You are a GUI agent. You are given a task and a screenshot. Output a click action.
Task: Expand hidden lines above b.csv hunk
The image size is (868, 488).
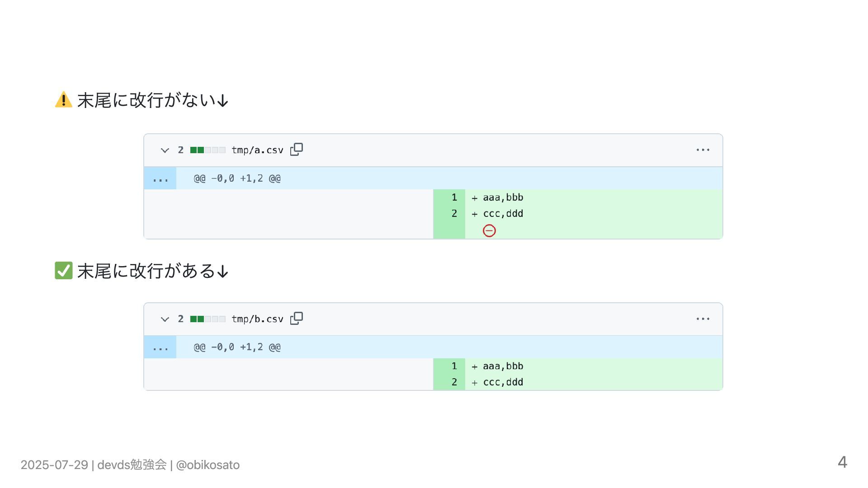coord(160,347)
